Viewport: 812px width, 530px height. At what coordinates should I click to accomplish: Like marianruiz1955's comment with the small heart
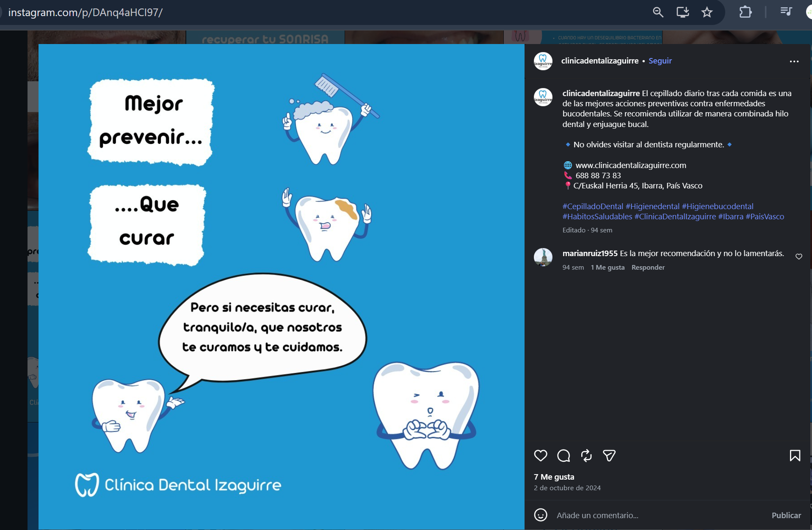tap(799, 257)
